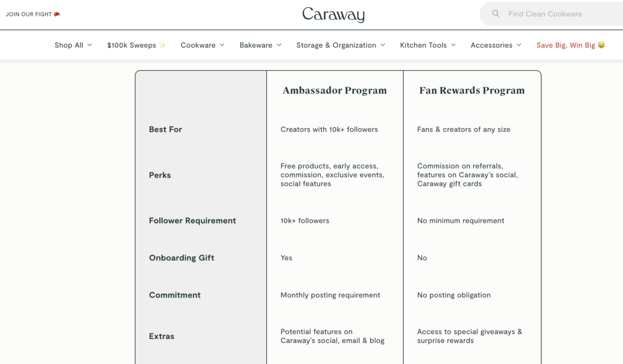Open the $100k Sweeps link
Viewport: 623px width, 364px height.
(x=137, y=45)
